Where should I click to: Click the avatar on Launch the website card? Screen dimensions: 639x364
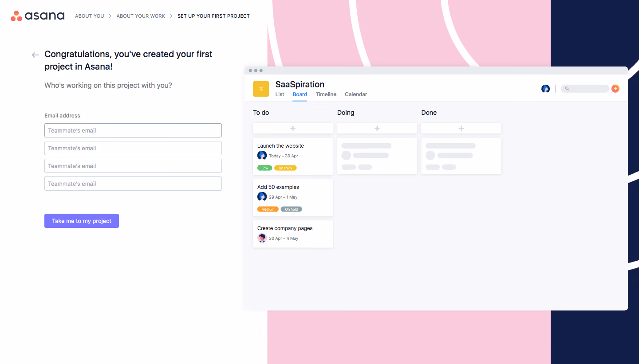262,155
